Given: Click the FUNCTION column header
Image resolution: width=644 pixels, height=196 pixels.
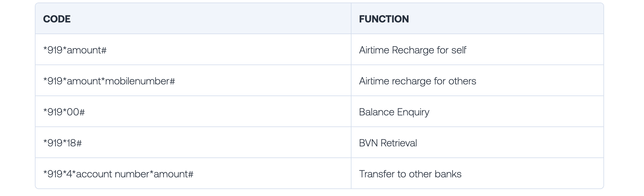Looking at the screenshot, I should coord(384,19).
